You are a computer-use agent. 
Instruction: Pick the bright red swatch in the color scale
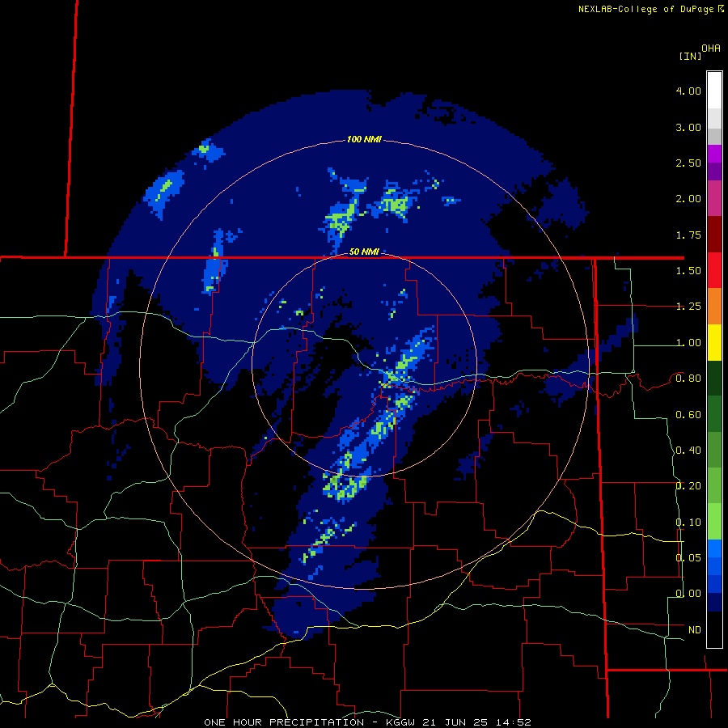[x=714, y=270]
